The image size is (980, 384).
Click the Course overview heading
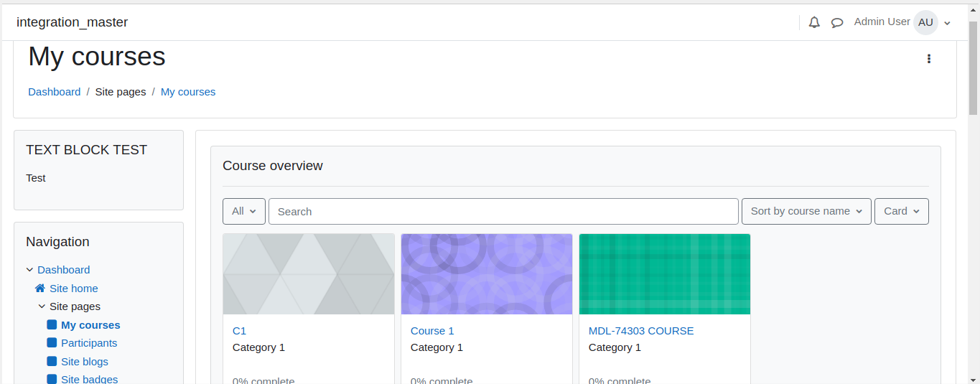click(x=273, y=166)
